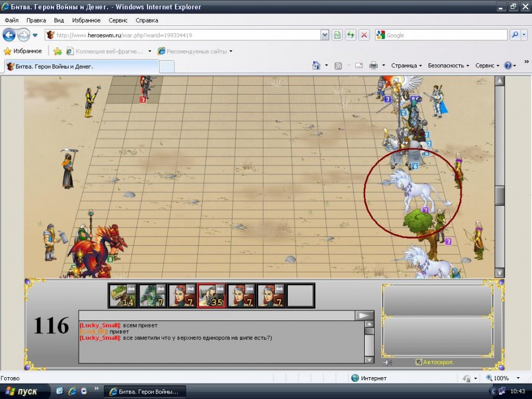This screenshot has height=399, width=532.
Task: Expand the Home button dropdown arrow
Action: pos(326,66)
